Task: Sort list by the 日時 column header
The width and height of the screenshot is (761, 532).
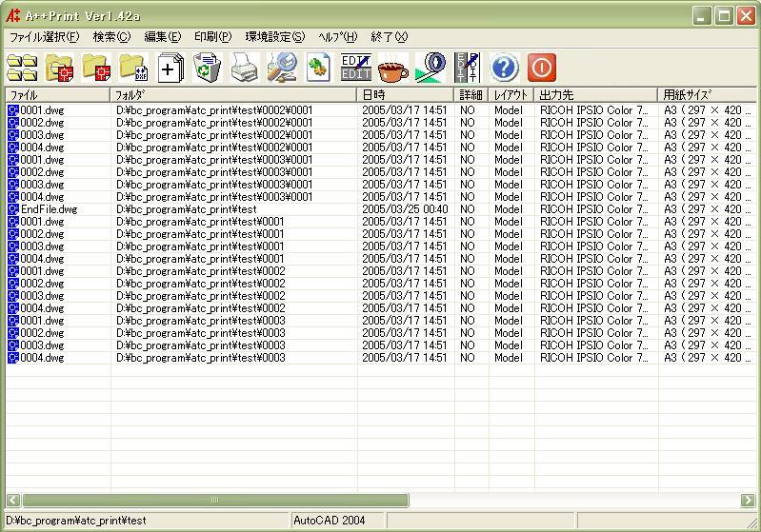Action: pos(406,95)
